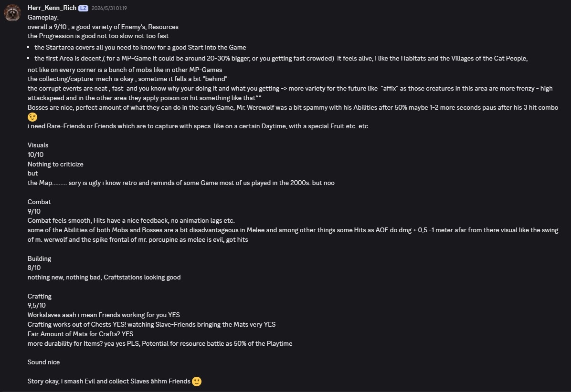Click the 'Crafting' section heading
Screen dimensions: 571x392
point(40,296)
